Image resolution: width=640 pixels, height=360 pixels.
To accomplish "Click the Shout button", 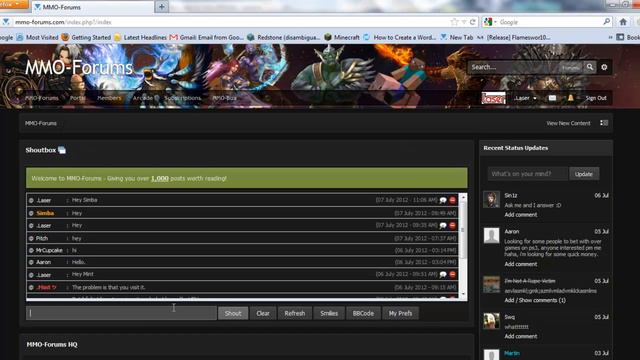I will 233,313.
